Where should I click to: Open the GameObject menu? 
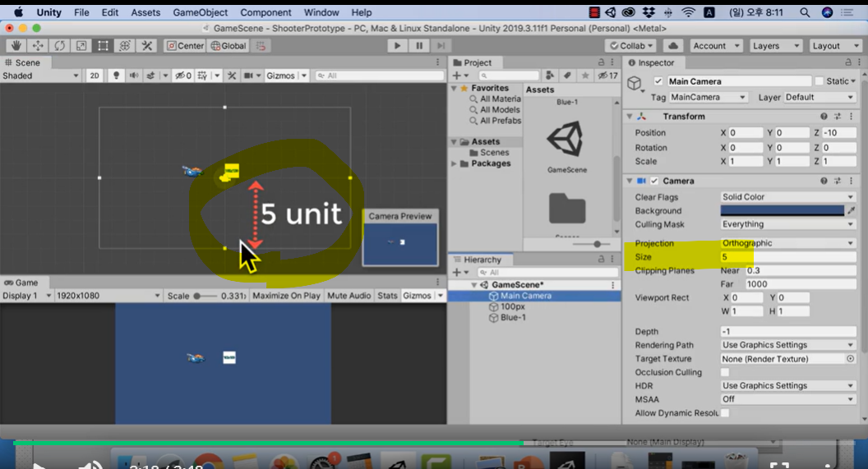point(201,12)
